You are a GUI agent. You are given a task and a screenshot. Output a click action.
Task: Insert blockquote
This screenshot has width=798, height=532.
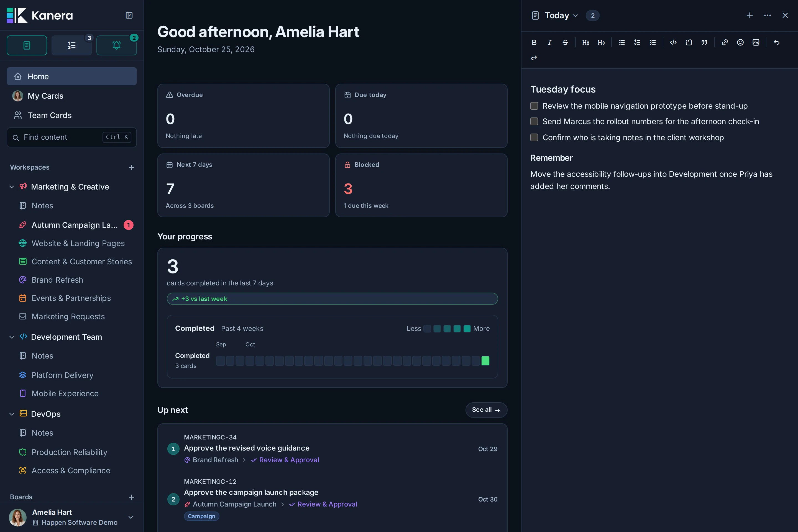coord(704,42)
